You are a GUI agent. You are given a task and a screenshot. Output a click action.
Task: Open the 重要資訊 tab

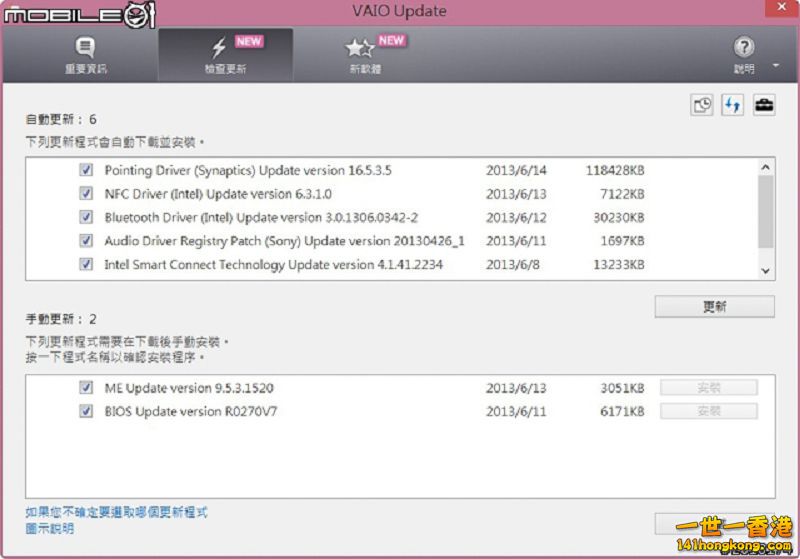[85, 55]
